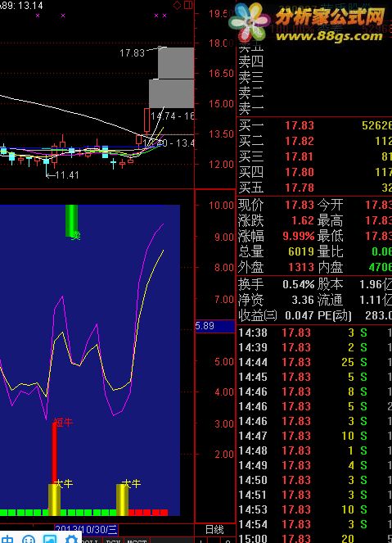Click the 最低 label
392x543 pixels.
[331, 236]
